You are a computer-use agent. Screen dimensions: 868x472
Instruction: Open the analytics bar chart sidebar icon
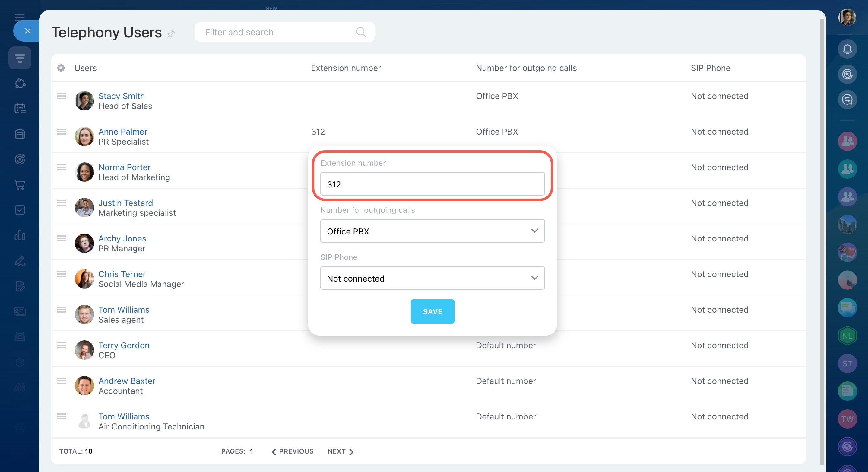[20, 235]
